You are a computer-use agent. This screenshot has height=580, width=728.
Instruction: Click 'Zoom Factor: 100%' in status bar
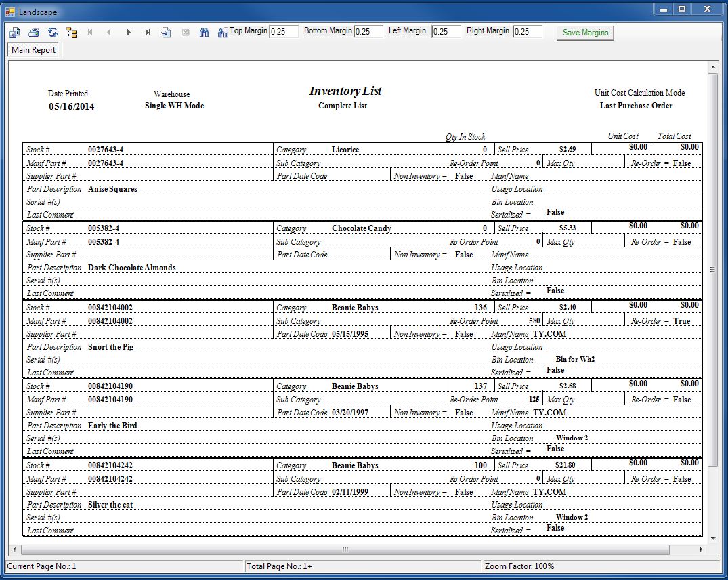pos(519,566)
